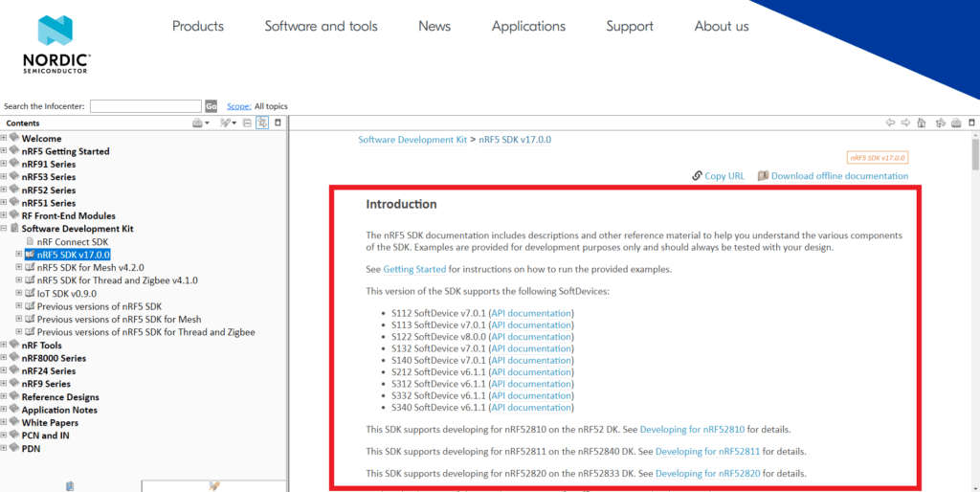Open the Products menu
The width and height of the screenshot is (980, 492).
198,26
